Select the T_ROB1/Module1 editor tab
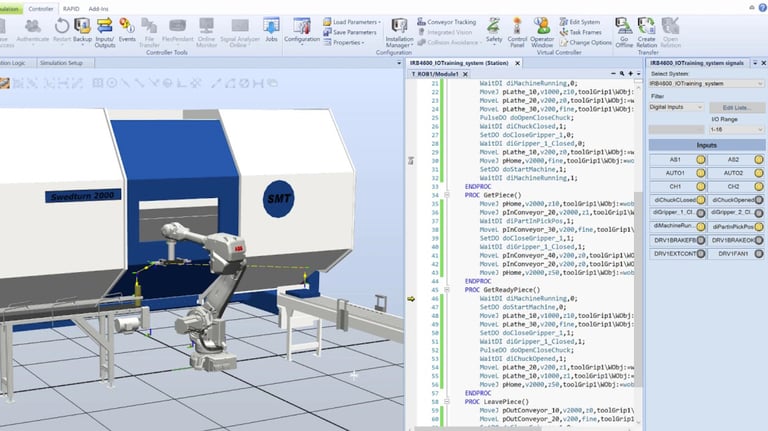Viewport: 768px width, 431px height. 435,74
